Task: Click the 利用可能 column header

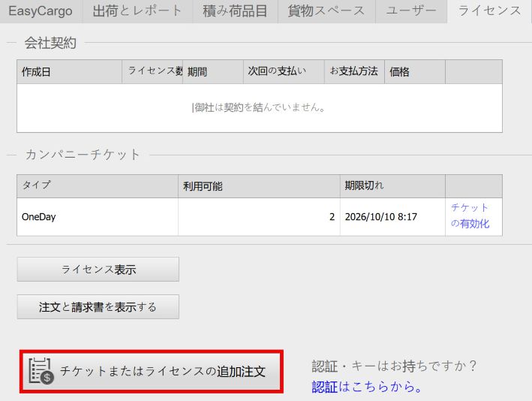Action: tap(258, 186)
